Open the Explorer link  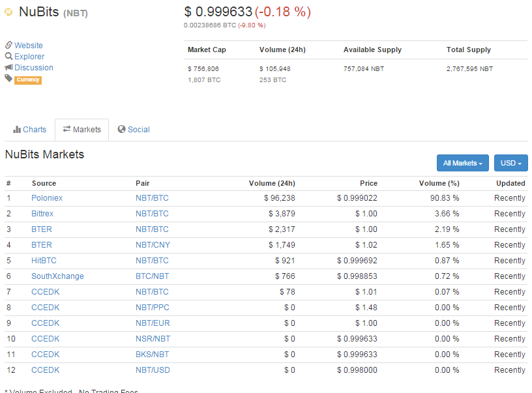click(x=29, y=56)
